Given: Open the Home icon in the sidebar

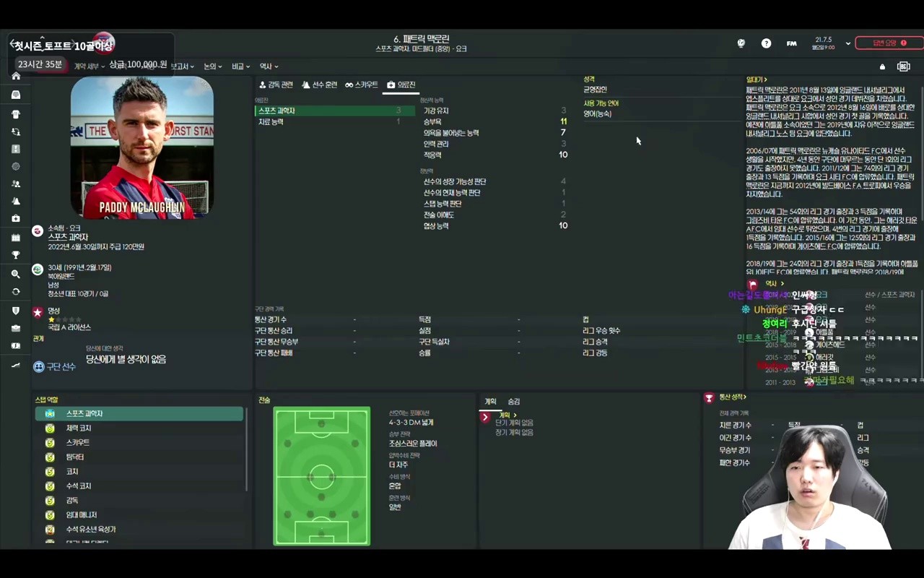Looking at the screenshot, I should pos(16,77).
